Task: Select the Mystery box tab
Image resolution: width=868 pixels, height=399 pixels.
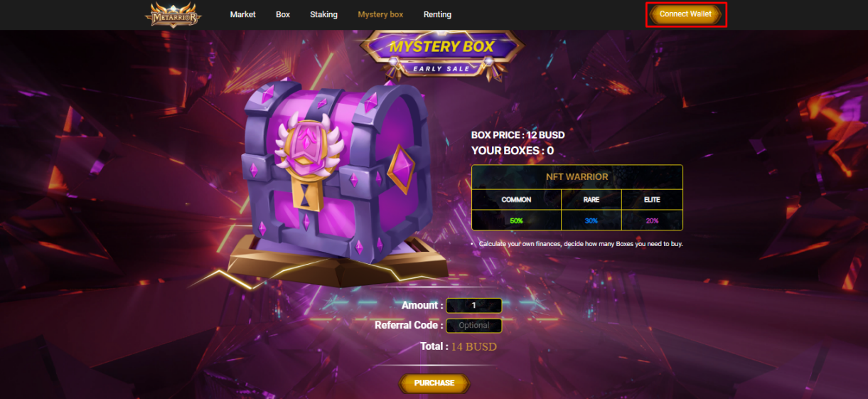Action: [380, 14]
